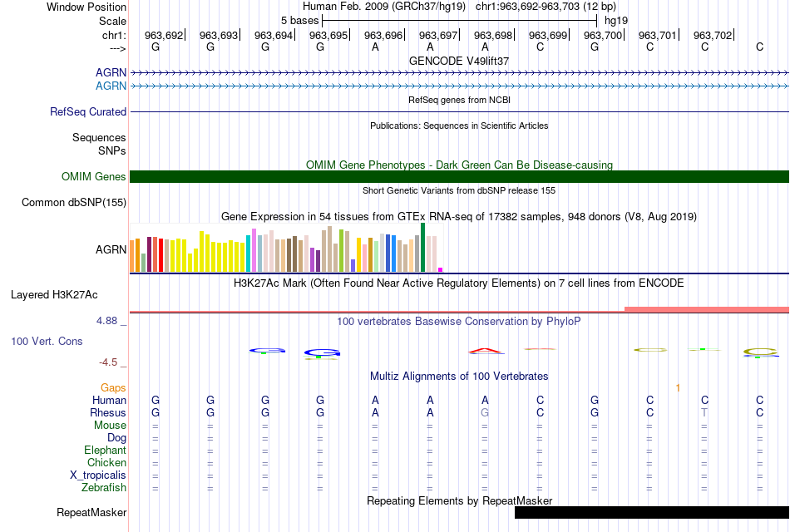This screenshot has width=790, height=532.
Task: Click the 963,702 position label
Action: [x=713, y=35]
